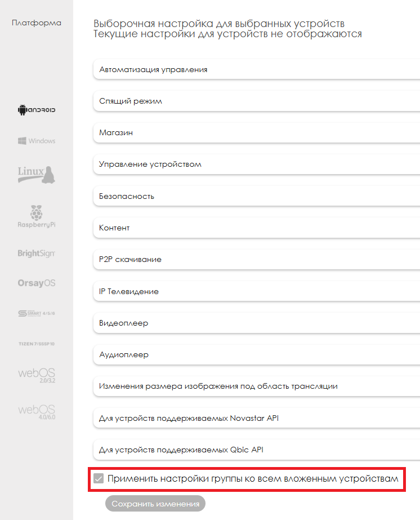The height and width of the screenshot is (520, 420).
Task: Toggle apply group settings to nested devices
Action: pyautogui.click(x=99, y=479)
